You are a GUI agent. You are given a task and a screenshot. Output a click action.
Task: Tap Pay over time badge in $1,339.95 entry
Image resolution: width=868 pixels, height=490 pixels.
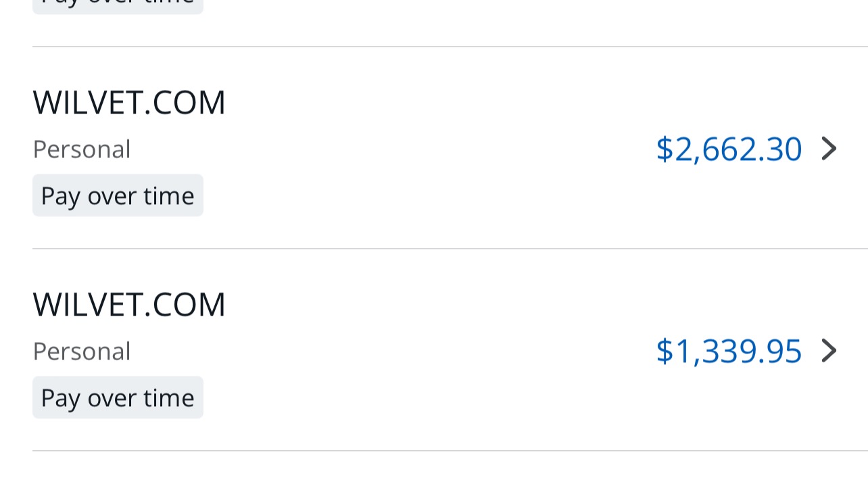[x=118, y=398]
